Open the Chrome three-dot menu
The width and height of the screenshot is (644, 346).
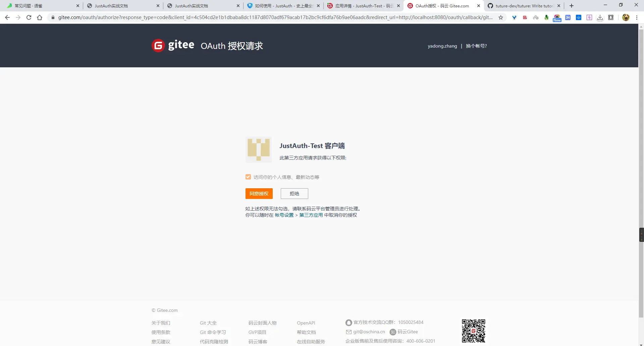point(637,17)
